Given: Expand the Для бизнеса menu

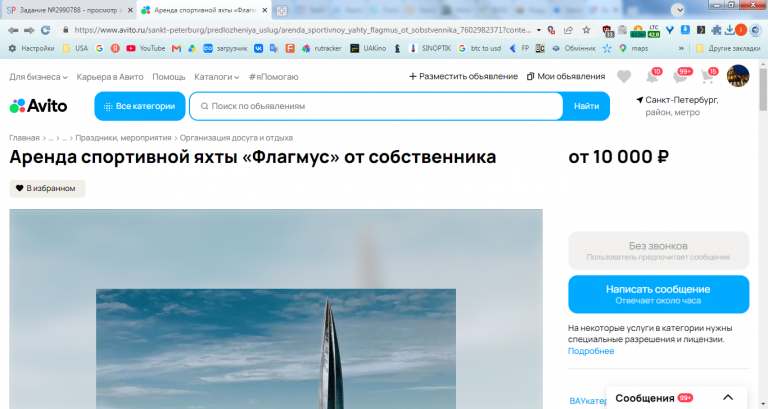Looking at the screenshot, I should pyautogui.click(x=38, y=77).
